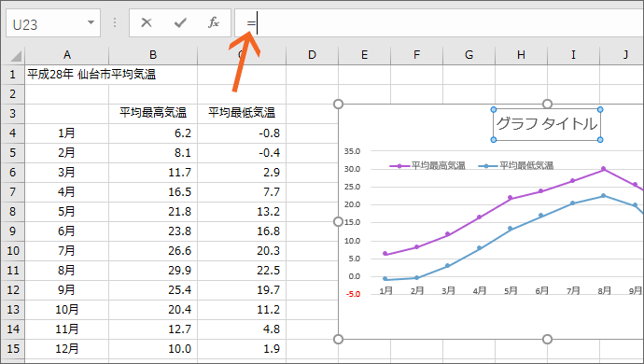This screenshot has height=364, width=644.
Task: Click the 35.0 vertical axis label
Action: (x=352, y=151)
